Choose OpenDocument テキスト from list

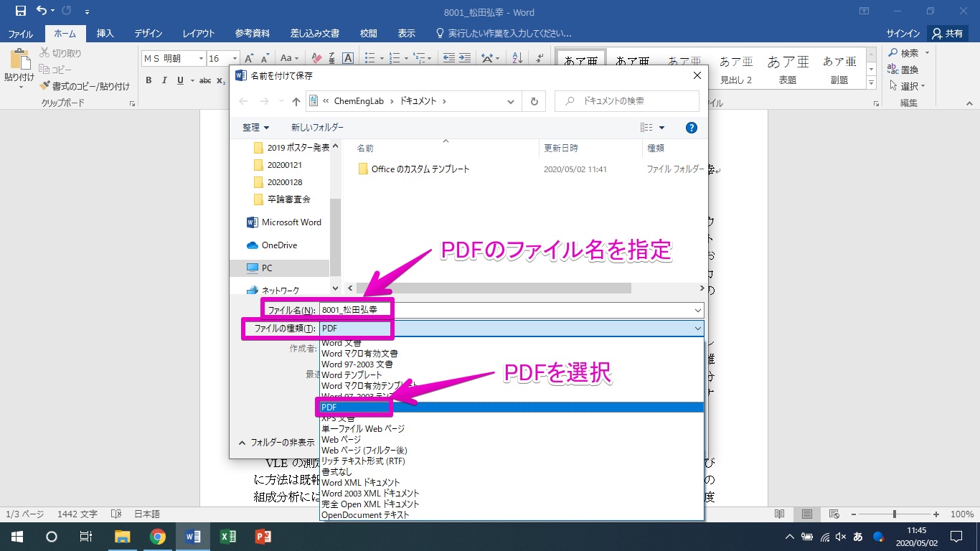pyautogui.click(x=365, y=515)
